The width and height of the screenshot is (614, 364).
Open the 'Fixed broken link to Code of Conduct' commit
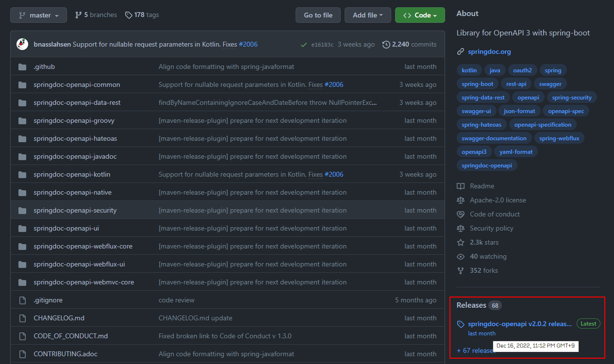225,336
